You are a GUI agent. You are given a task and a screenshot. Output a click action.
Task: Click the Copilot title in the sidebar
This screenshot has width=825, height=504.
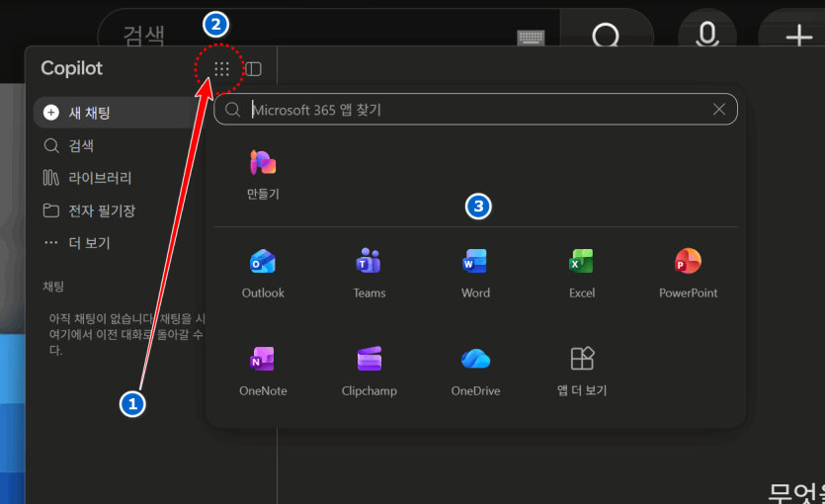pyautogui.click(x=71, y=68)
